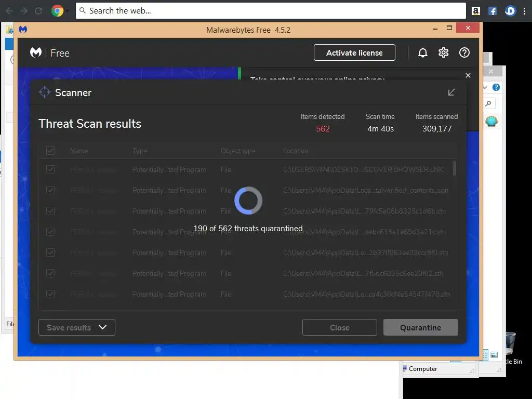Click the path ending ISCOVER BROWSER.LNK

(363, 170)
